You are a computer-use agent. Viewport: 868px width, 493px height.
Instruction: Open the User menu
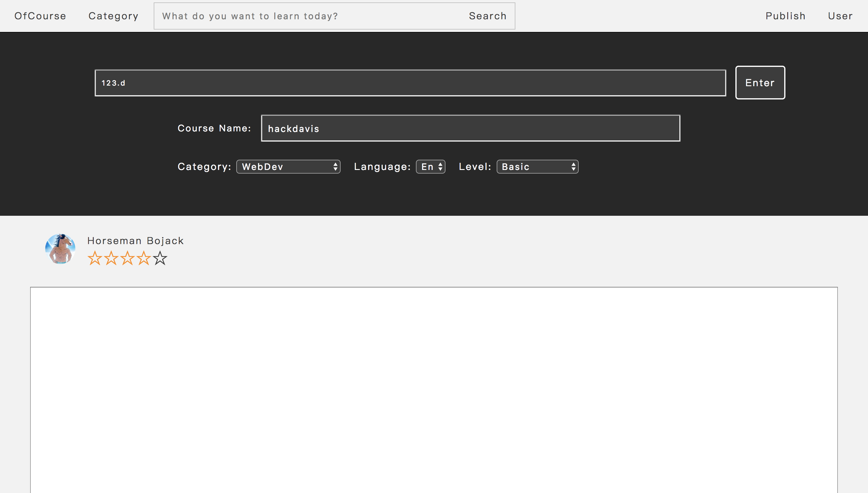pos(840,16)
